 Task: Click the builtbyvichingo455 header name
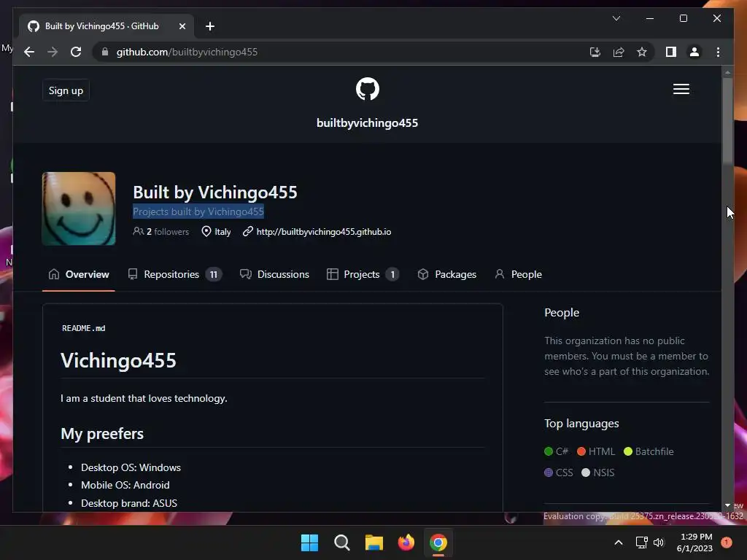pos(368,122)
